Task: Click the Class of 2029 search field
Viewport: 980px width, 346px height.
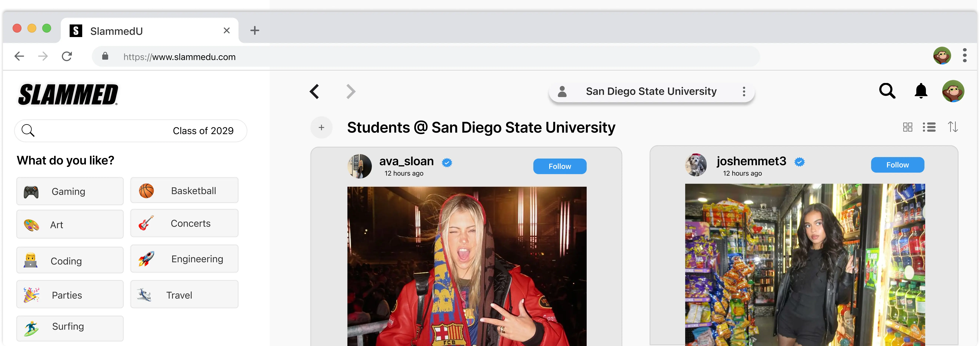Action: tap(131, 131)
